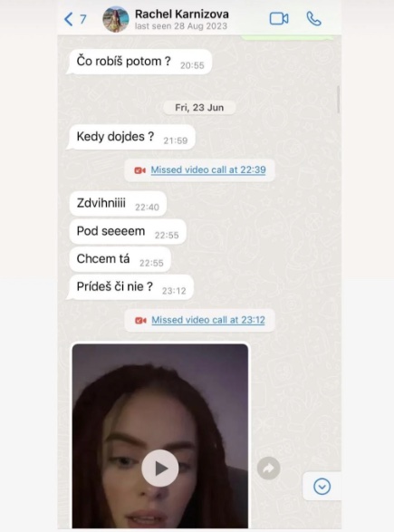The image size is (394, 532).
Task: Open the contact's profile picture
Action: (x=116, y=19)
